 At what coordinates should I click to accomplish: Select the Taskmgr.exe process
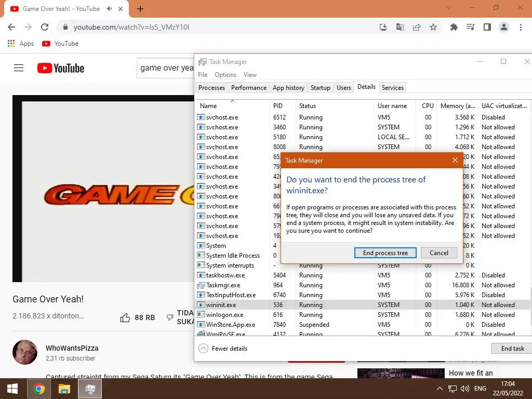362,285
